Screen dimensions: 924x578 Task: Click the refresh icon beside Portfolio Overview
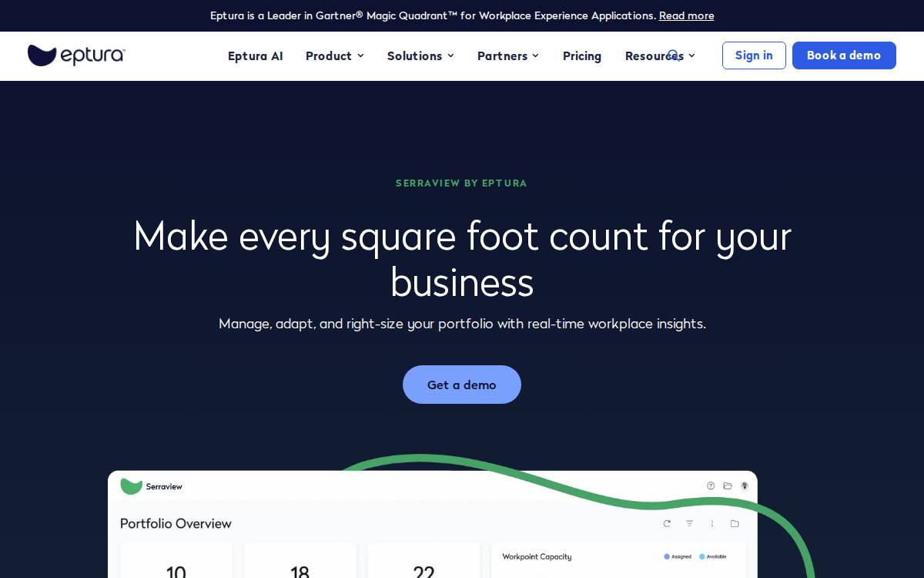pyautogui.click(x=667, y=523)
